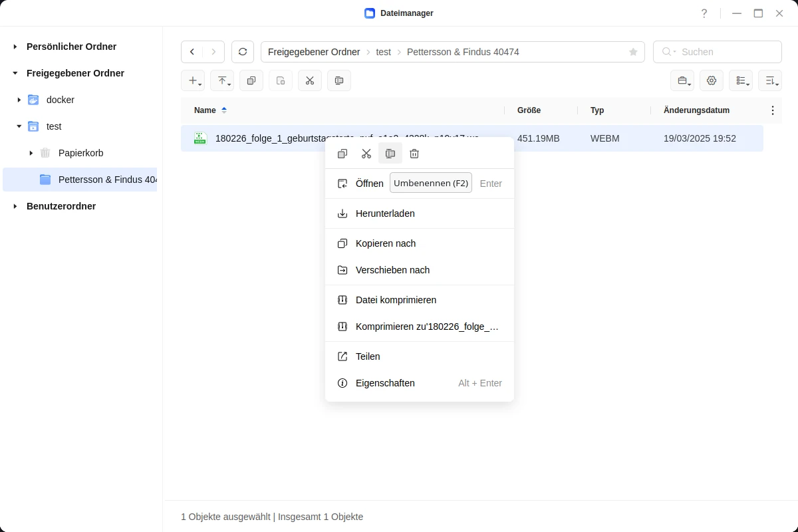The height and width of the screenshot is (532, 798).
Task: Collapse the test folder tree node
Action: pyautogui.click(x=19, y=126)
